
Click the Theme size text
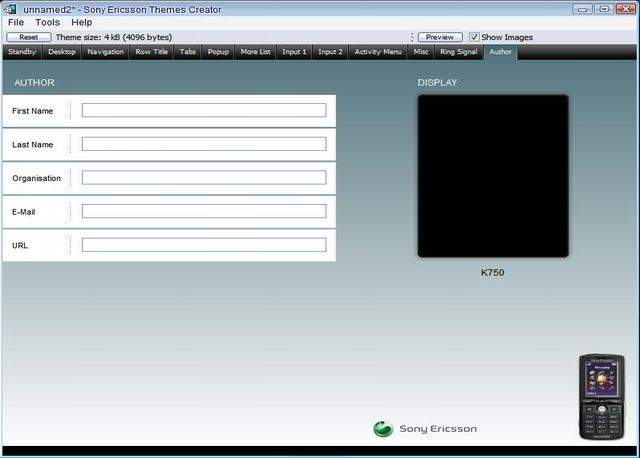114,37
